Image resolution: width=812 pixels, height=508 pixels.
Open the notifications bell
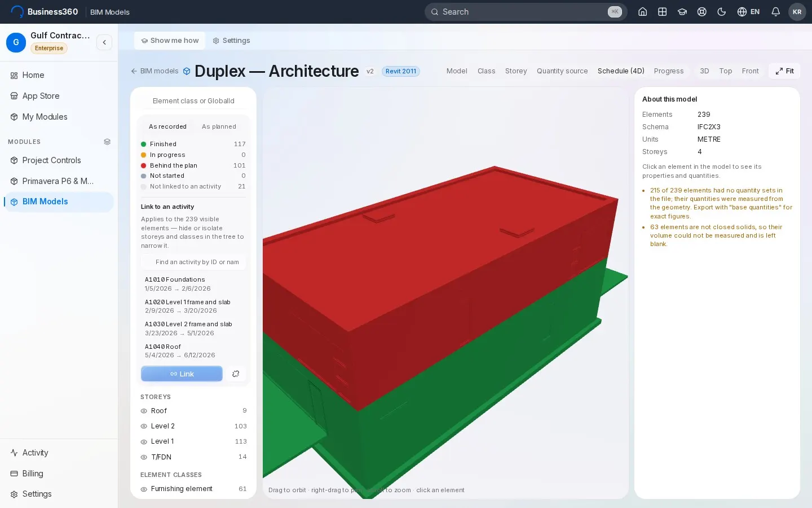pyautogui.click(x=775, y=12)
